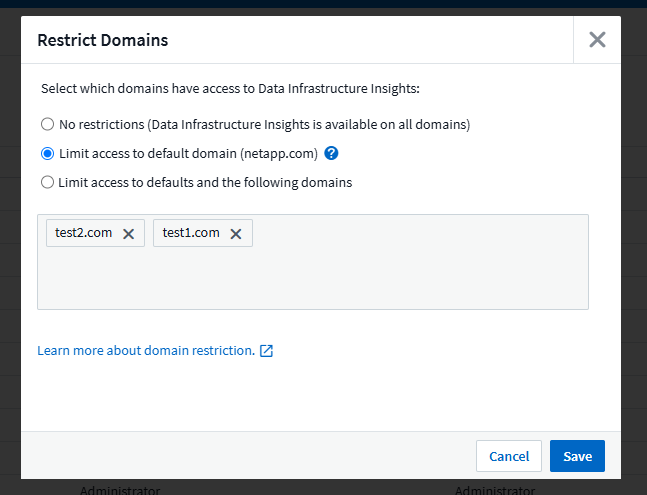
Task: Click the test2.com domain chip label
Action: pyautogui.click(x=84, y=233)
